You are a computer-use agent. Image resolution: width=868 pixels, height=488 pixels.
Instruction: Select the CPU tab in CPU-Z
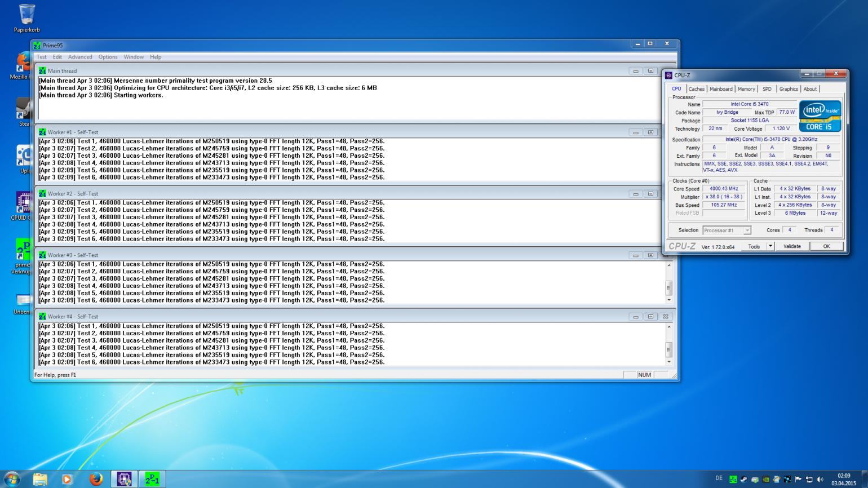(x=676, y=88)
